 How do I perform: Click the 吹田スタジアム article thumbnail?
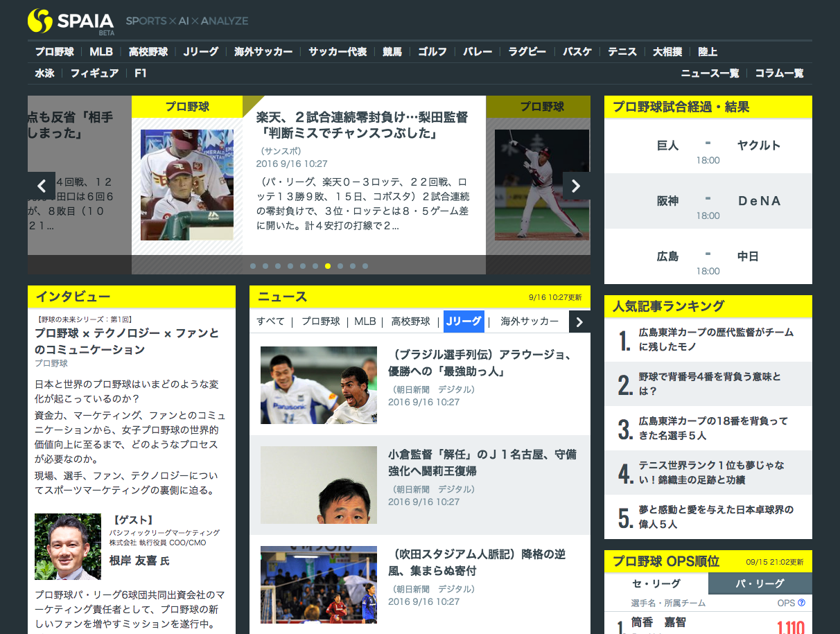coord(319,585)
